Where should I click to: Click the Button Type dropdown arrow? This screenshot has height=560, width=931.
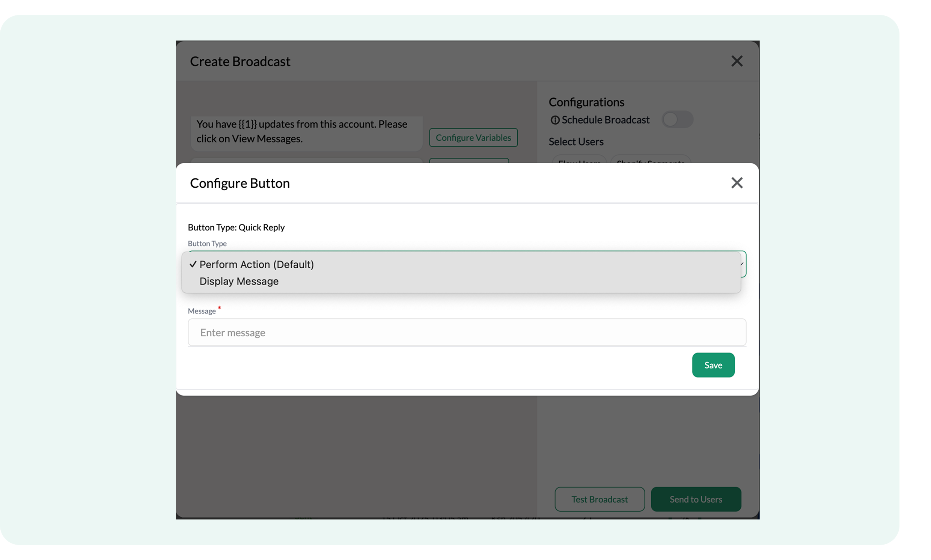[x=742, y=264]
